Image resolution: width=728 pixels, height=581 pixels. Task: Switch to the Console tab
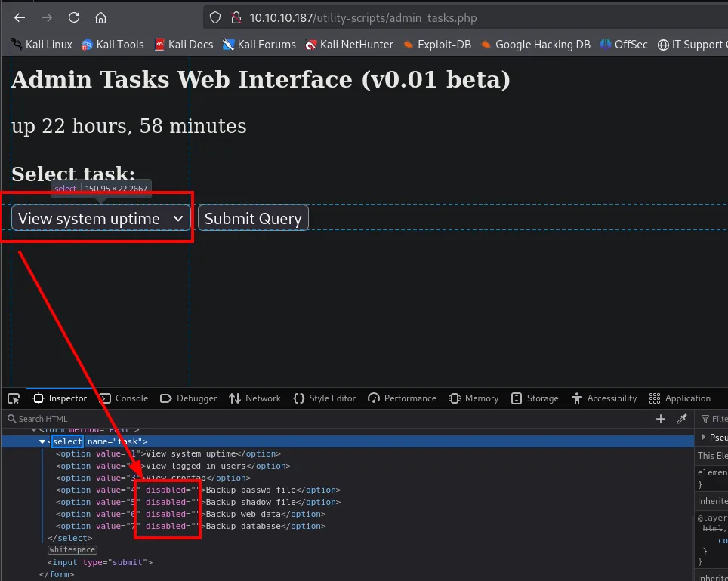point(124,398)
